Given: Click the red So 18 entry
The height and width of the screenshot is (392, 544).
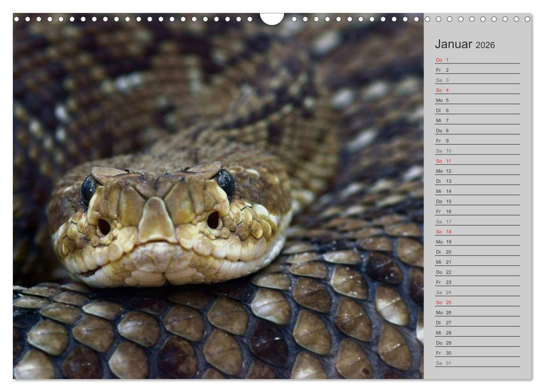Looking at the screenshot, I should click(x=477, y=231).
